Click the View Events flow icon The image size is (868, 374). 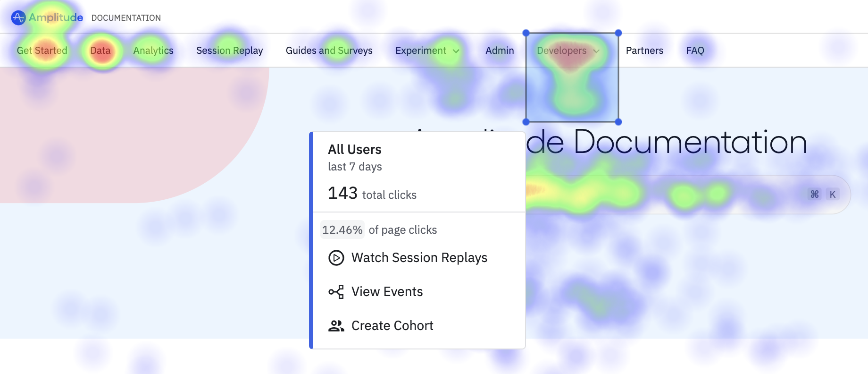tap(336, 292)
